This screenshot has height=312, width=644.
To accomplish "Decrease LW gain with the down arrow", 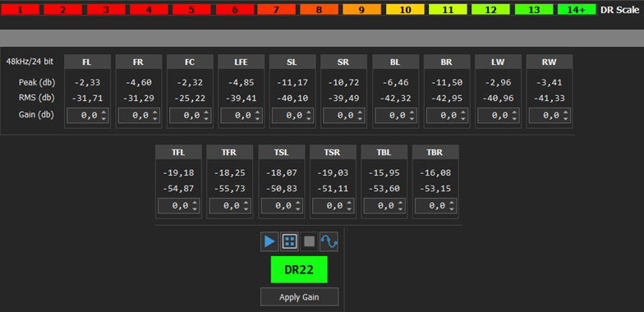I will click(x=514, y=119).
